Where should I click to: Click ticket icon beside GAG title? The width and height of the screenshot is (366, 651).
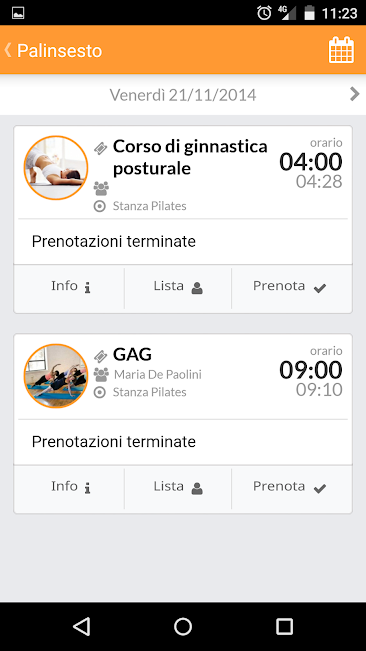coord(100,356)
